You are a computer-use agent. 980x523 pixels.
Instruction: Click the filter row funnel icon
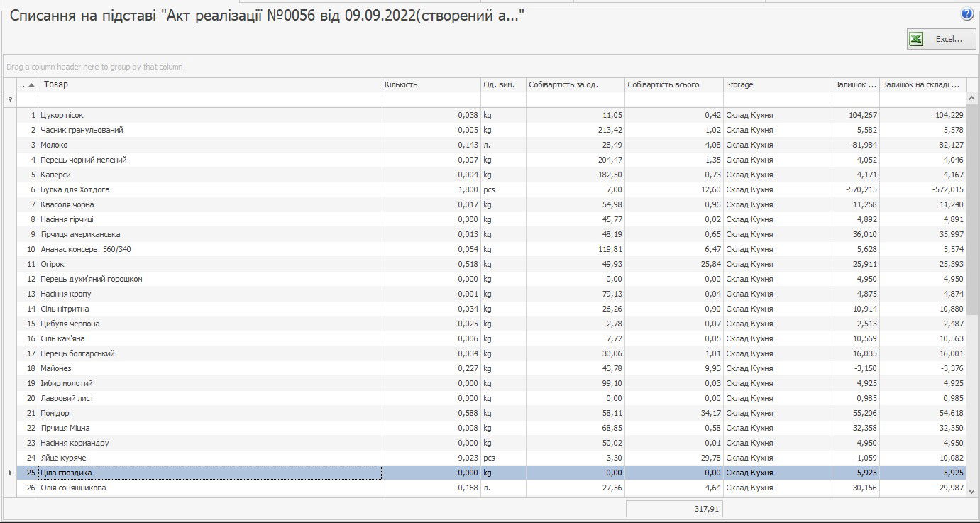[x=9, y=100]
